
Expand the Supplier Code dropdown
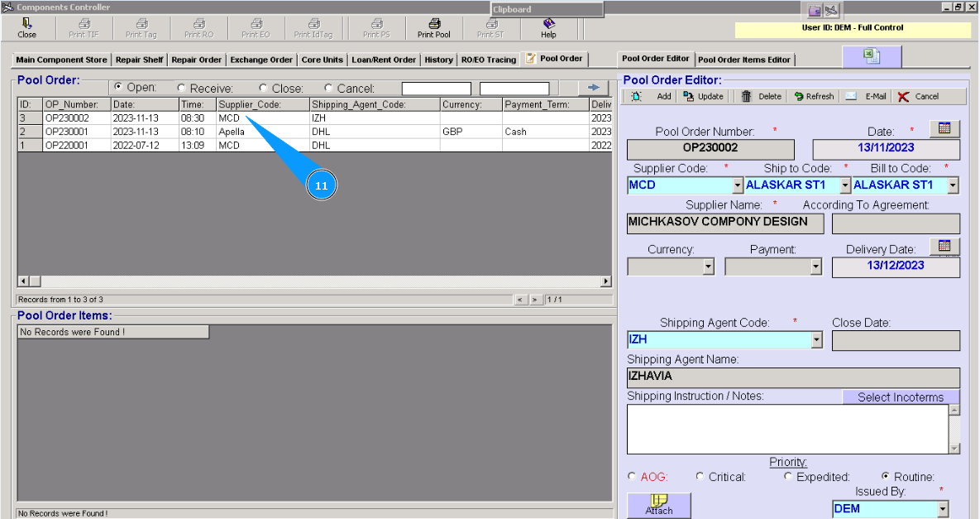738,185
